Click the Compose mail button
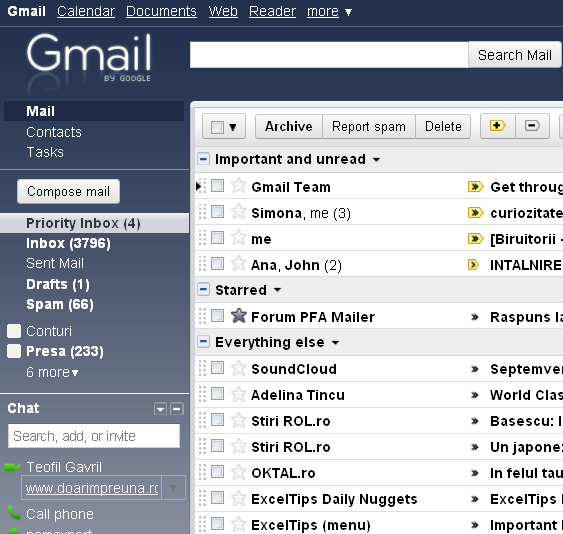Screen dimensions: 563x534 pos(68,191)
